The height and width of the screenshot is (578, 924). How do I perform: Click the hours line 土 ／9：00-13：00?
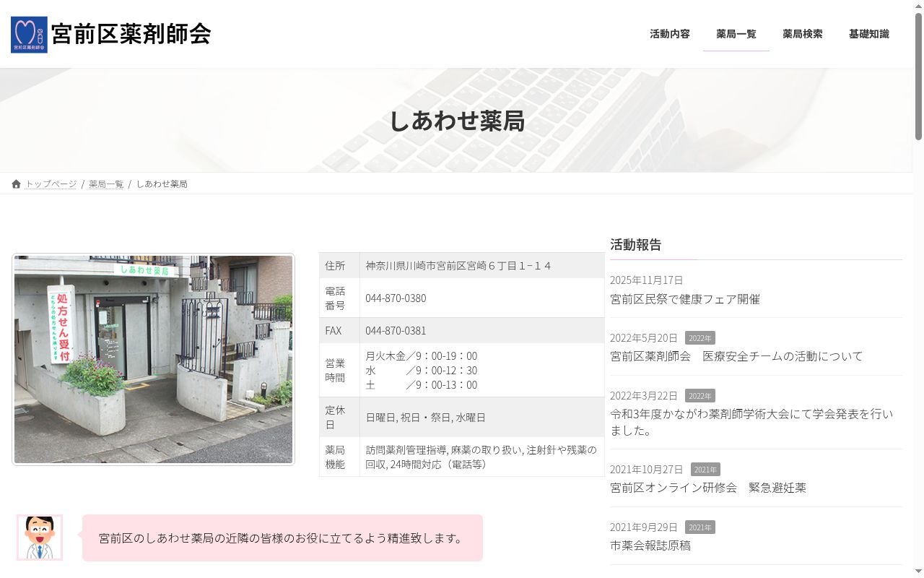[x=422, y=385]
